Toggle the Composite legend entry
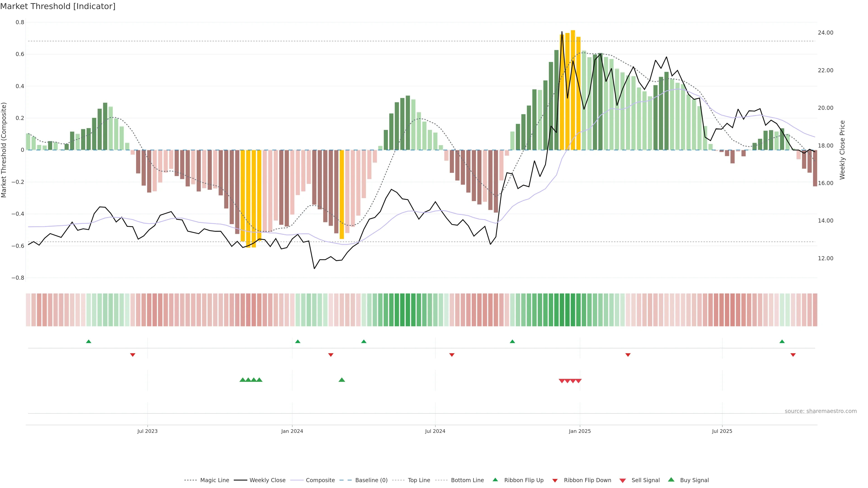868x488 pixels. [x=320, y=480]
